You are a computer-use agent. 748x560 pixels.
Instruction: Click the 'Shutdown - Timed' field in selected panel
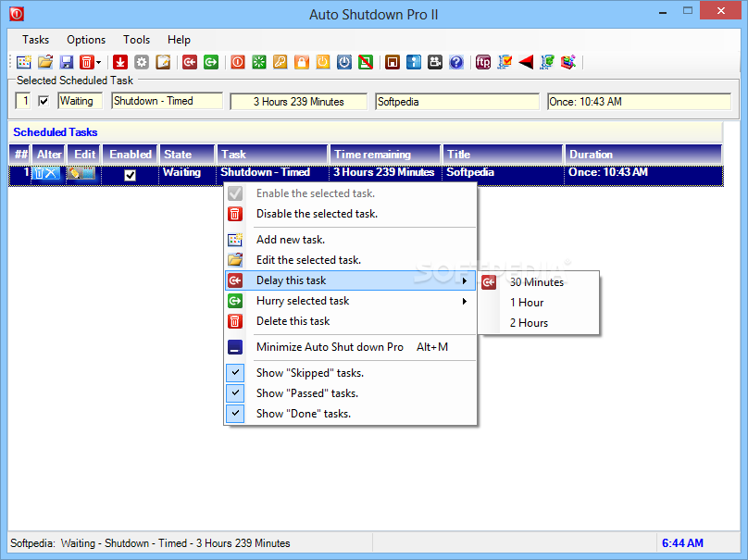pyautogui.click(x=167, y=101)
